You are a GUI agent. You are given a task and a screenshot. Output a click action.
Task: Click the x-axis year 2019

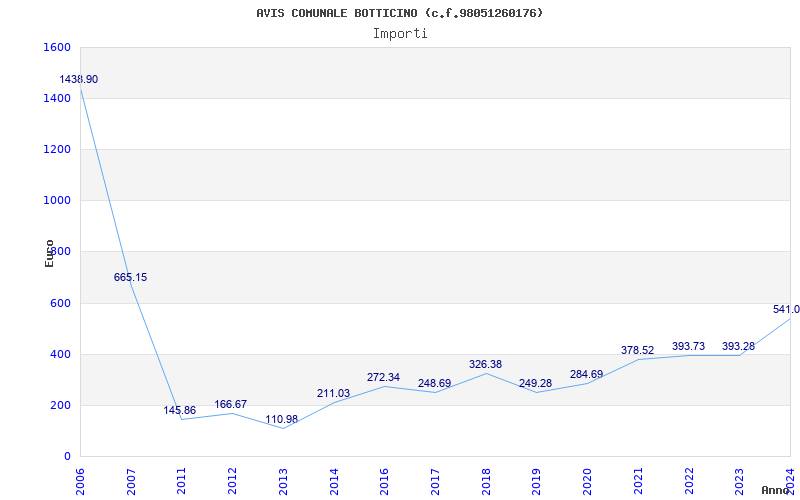tap(537, 482)
